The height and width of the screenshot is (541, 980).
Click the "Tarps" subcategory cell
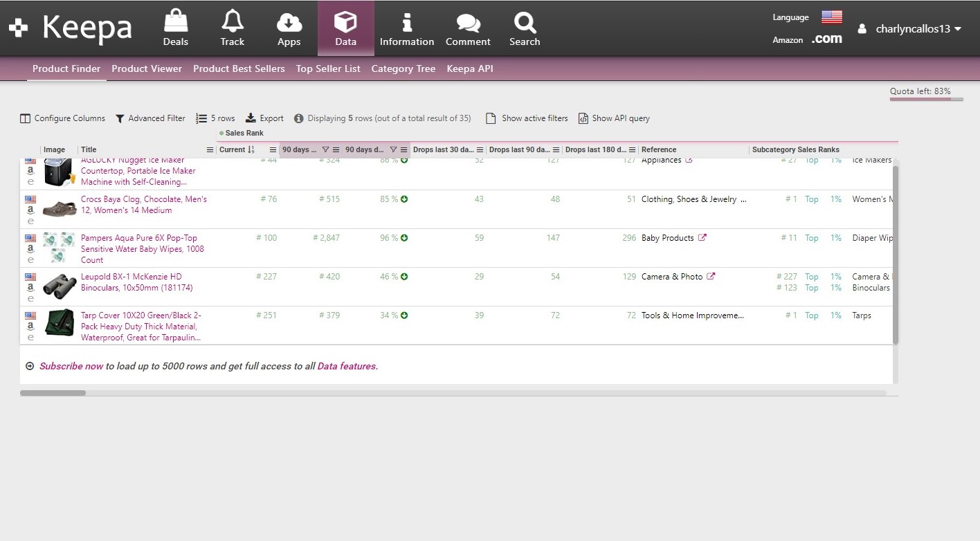[x=862, y=315]
